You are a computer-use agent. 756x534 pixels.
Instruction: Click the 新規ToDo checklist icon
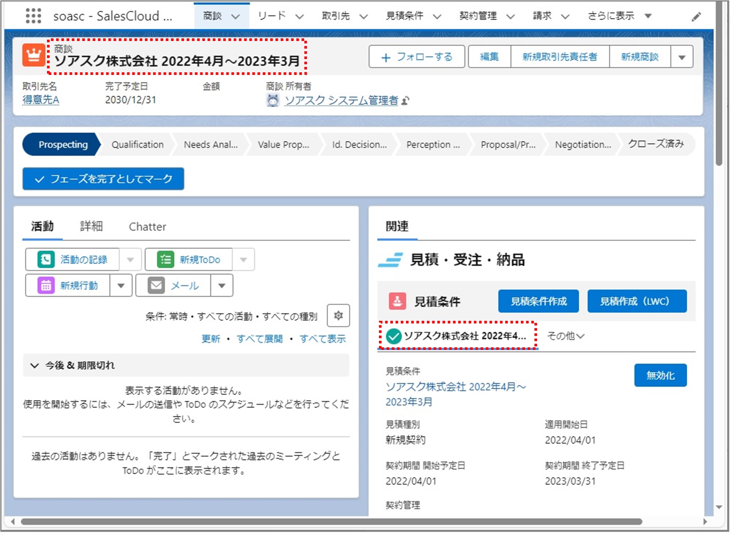coord(166,259)
